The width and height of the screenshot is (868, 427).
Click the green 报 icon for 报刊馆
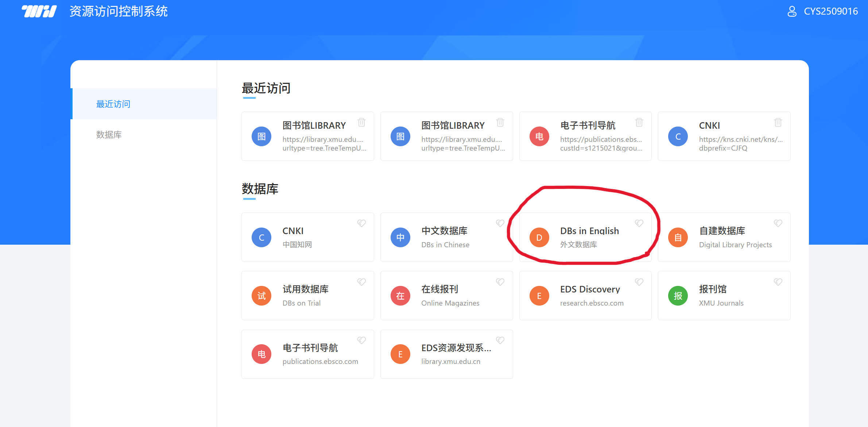(678, 296)
